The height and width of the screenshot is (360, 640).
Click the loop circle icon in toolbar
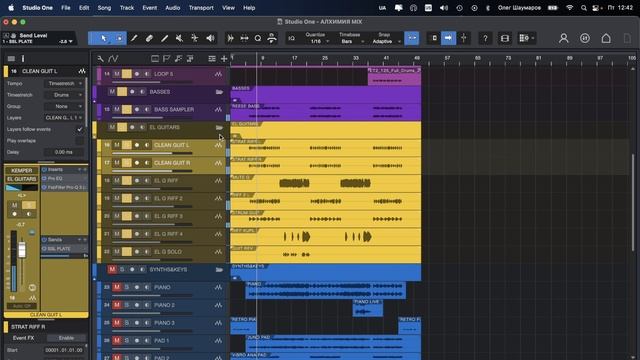258,38
